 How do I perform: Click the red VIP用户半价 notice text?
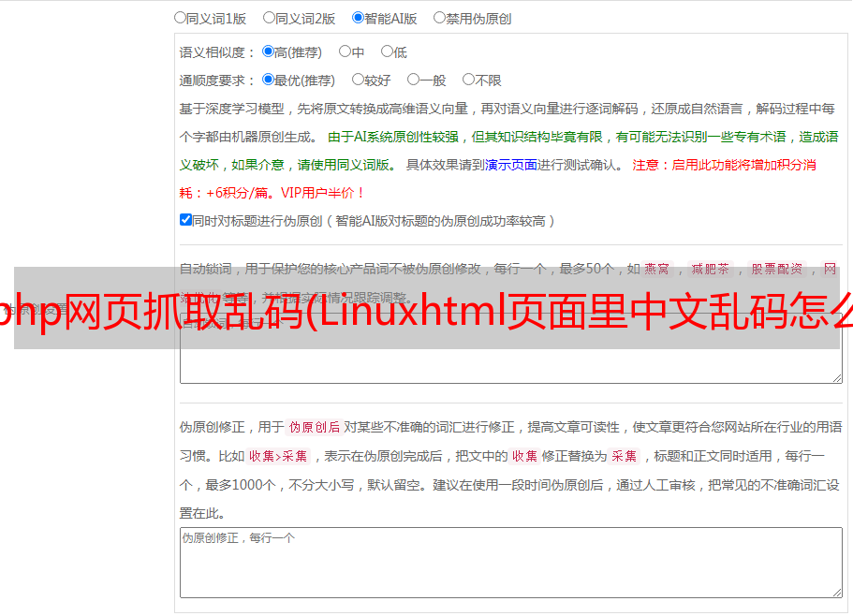322,193
